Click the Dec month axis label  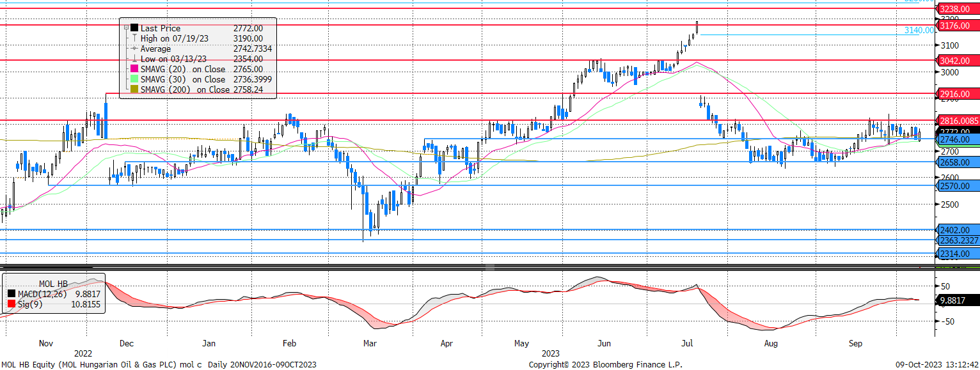pos(127,343)
